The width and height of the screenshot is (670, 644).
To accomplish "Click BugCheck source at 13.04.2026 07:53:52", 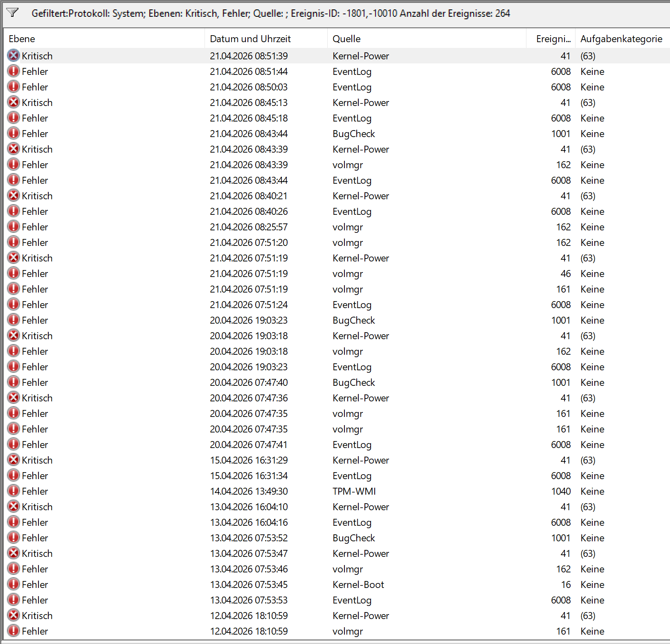I will tap(354, 538).
